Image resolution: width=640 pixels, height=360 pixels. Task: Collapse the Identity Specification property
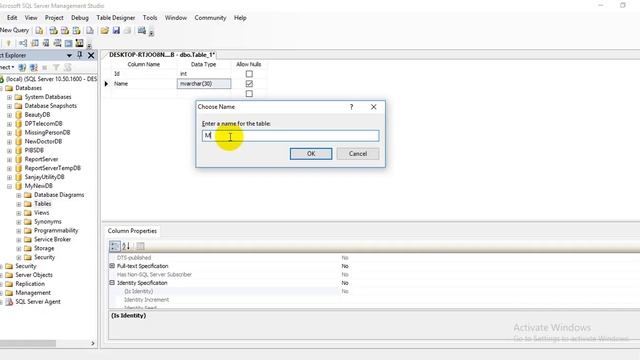click(112, 282)
